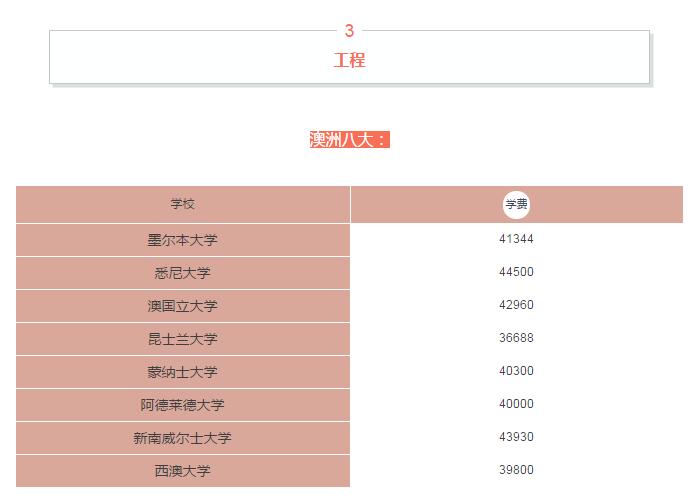Click the 昆士兰大学 school name

pos(182,339)
